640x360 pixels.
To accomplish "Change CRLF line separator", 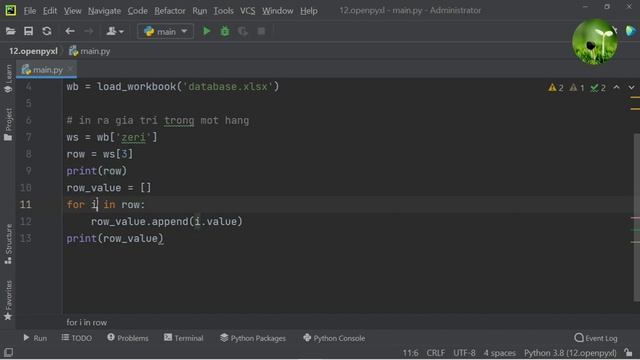I will (x=436, y=353).
